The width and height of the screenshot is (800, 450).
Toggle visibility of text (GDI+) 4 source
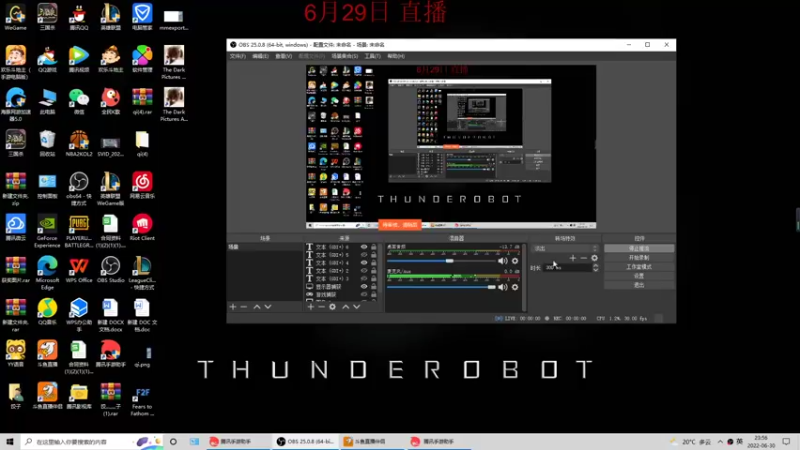[x=364, y=263]
